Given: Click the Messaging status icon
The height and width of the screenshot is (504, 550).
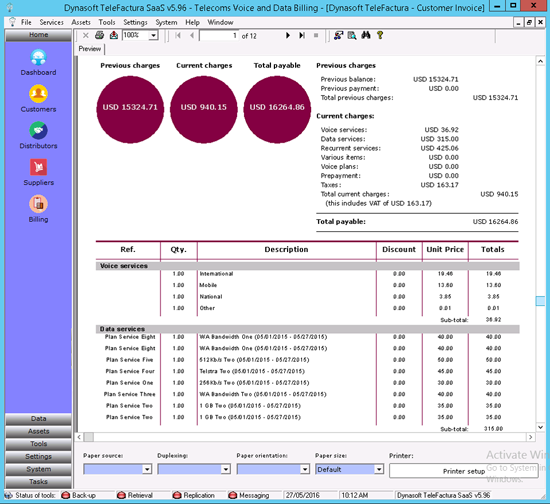Looking at the screenshot, I should click(233, 495).
